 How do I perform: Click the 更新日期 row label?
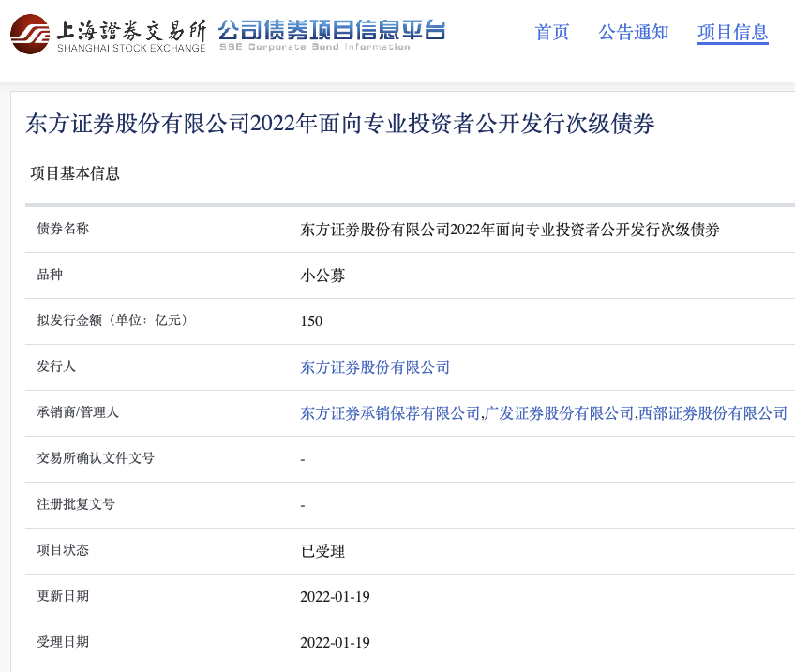(63, 596)
